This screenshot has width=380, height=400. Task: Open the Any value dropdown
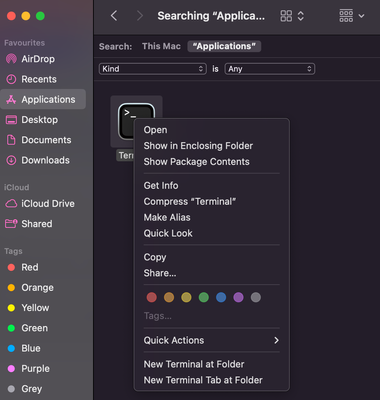(270, 69)
